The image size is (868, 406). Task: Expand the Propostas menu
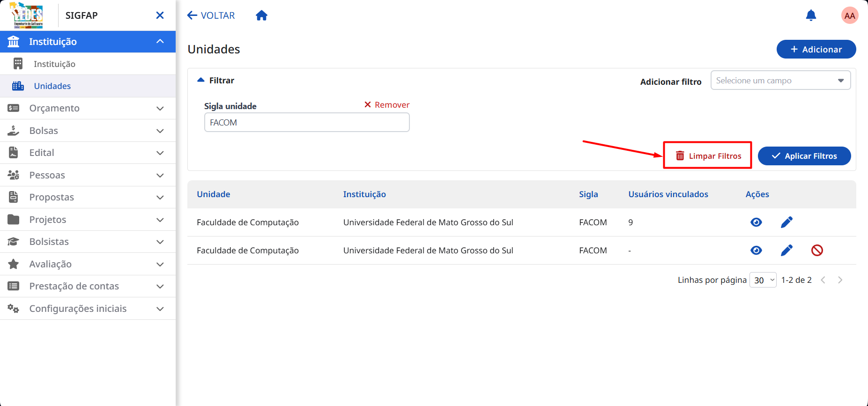(88, 197)
